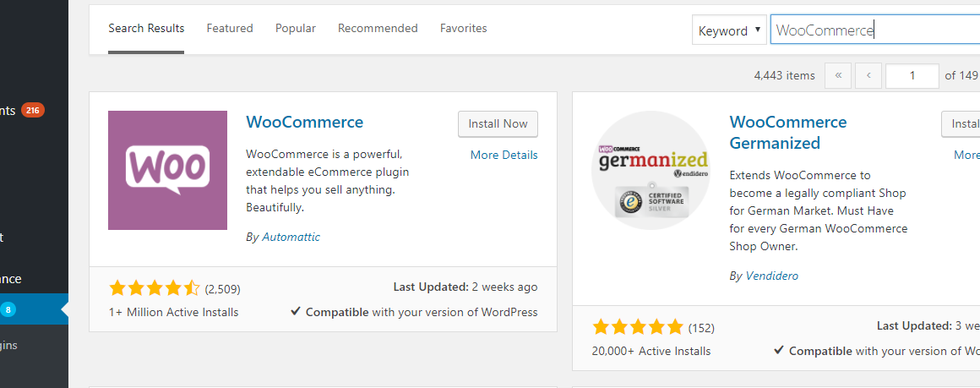Viewport: 980px width, 388px height.
Task: Go to previous page arrow button
Action: coord(868,76)
